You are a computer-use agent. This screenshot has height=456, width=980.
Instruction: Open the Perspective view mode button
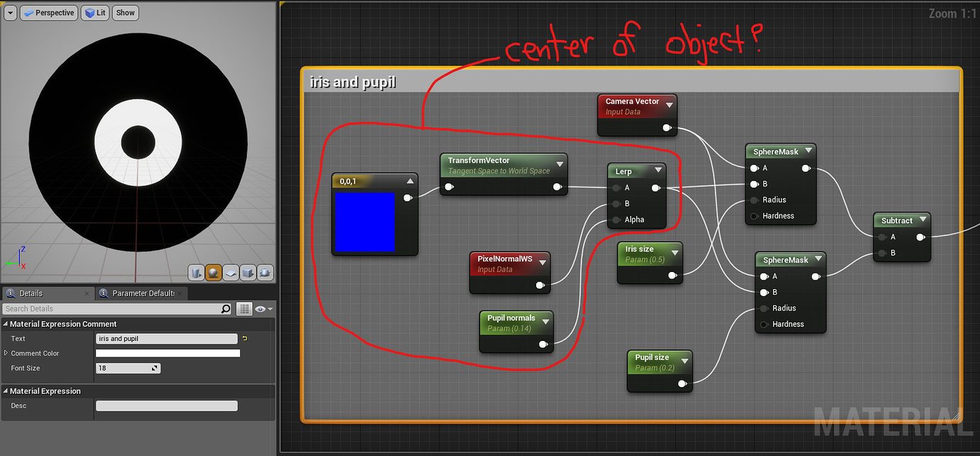[48, 13]
